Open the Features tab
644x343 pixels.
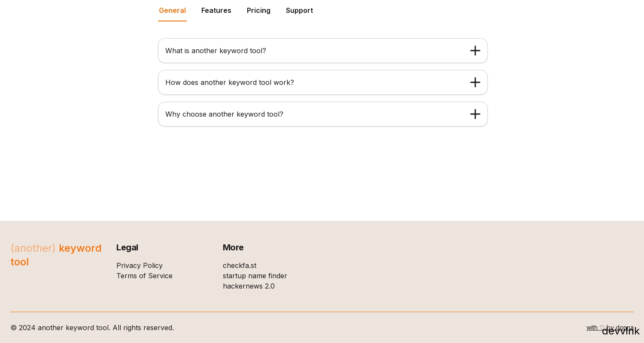[216, 11]
